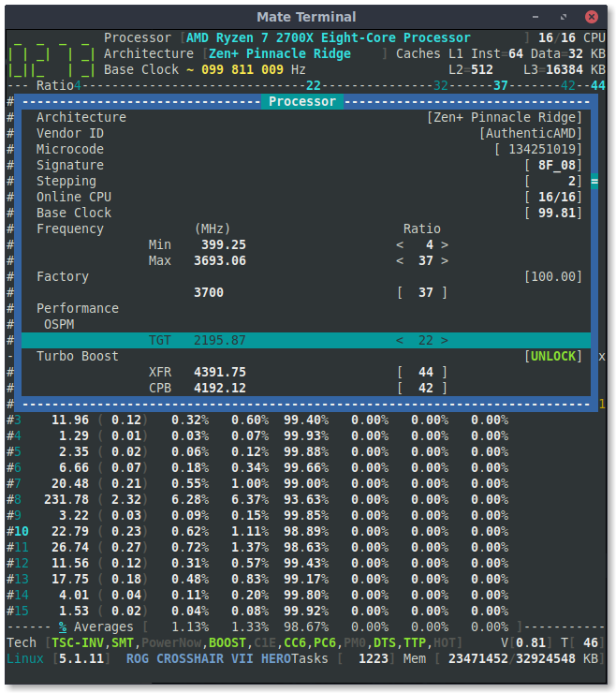The height and width of the screenshot is (693, 616).
Task: Click the Min frequency 399.25 value
Action: [x=224, y=244]
